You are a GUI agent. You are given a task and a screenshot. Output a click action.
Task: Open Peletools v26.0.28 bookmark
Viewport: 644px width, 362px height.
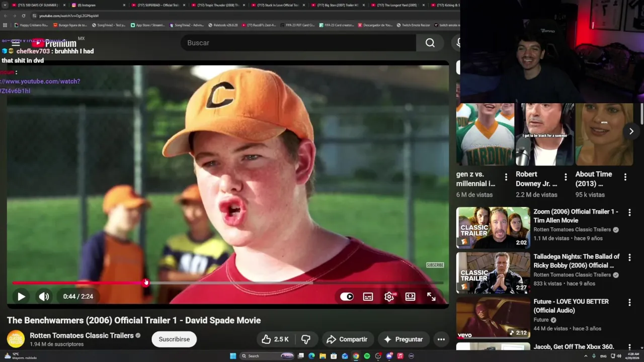click(x=223, y=25)
